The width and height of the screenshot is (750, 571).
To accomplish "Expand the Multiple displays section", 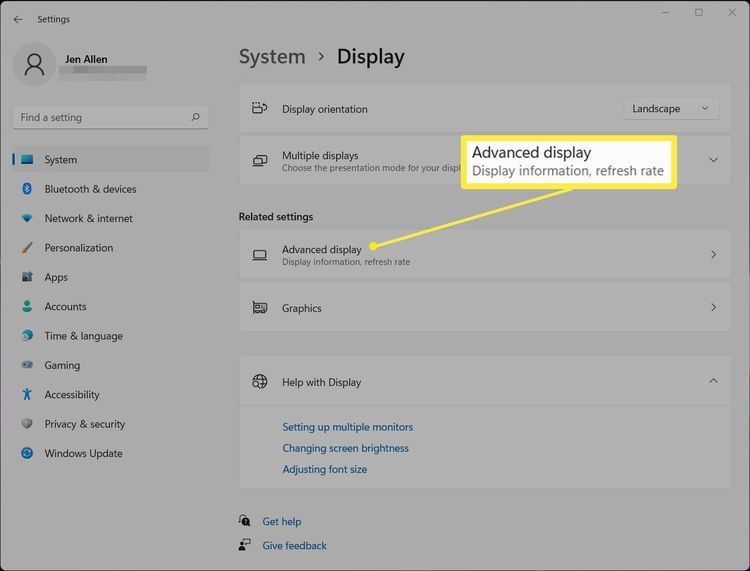I will click(x=713, y=160).
